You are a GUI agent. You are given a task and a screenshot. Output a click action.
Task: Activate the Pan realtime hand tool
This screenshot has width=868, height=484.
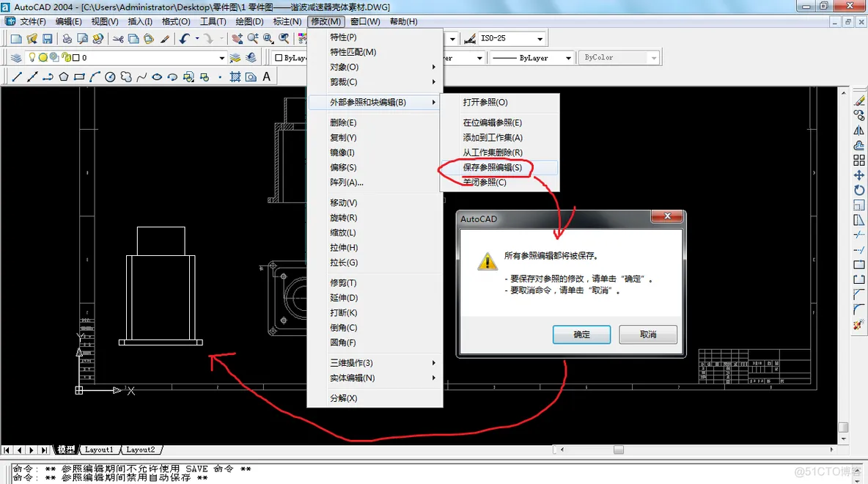[x=237, y=39]
